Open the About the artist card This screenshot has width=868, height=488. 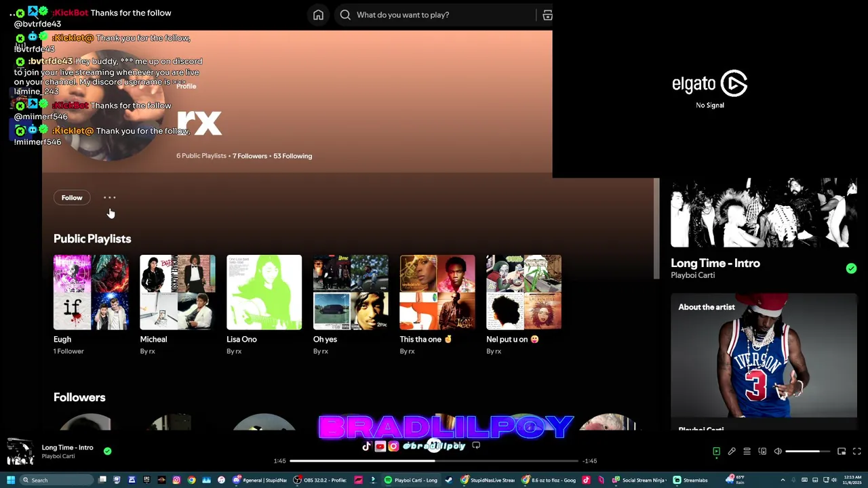(x=764, y=361)
